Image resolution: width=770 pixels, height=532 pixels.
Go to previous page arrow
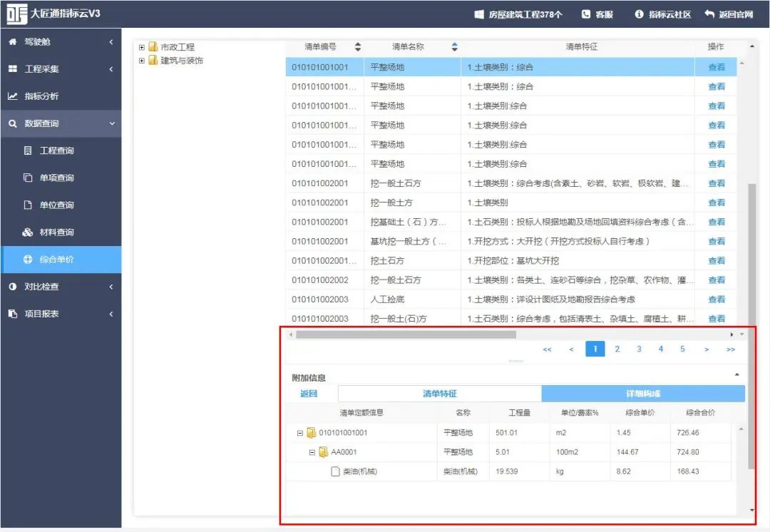[571, 349]
